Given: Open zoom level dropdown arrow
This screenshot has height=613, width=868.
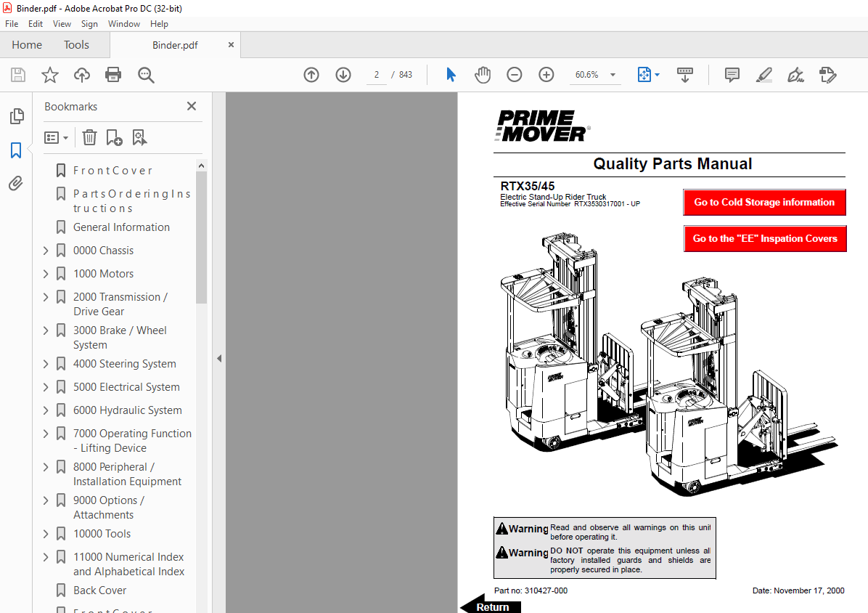Looking at the screenshot, I should [613, 75].
